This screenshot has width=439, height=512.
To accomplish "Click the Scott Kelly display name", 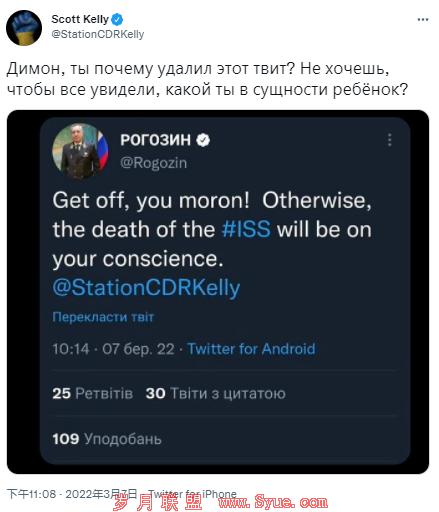I will pyautogui.click(x=80, y=19).
